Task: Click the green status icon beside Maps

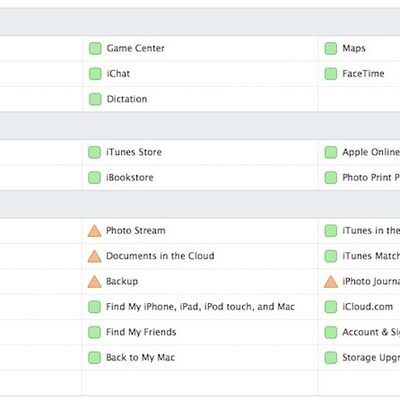Action: (x=331, y=49)
